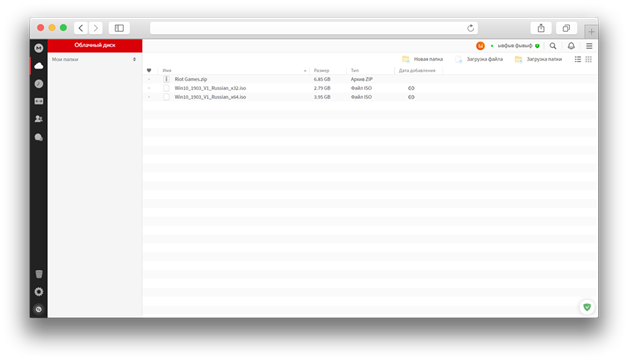Image resolution: width=628 pixels, height=360 pixels.
Task: Click the zip archive icon of Riot Games.zip
Action: point(166,79)
